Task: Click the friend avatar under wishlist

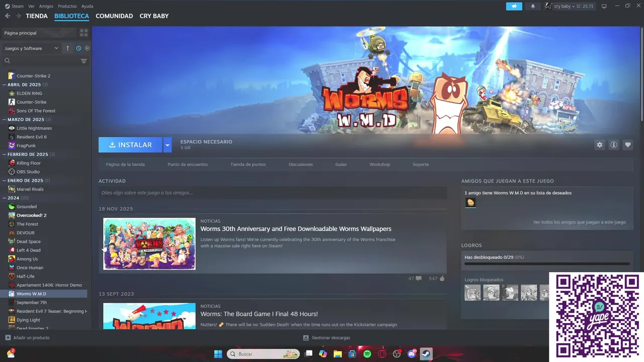Action: coord(470,203)
